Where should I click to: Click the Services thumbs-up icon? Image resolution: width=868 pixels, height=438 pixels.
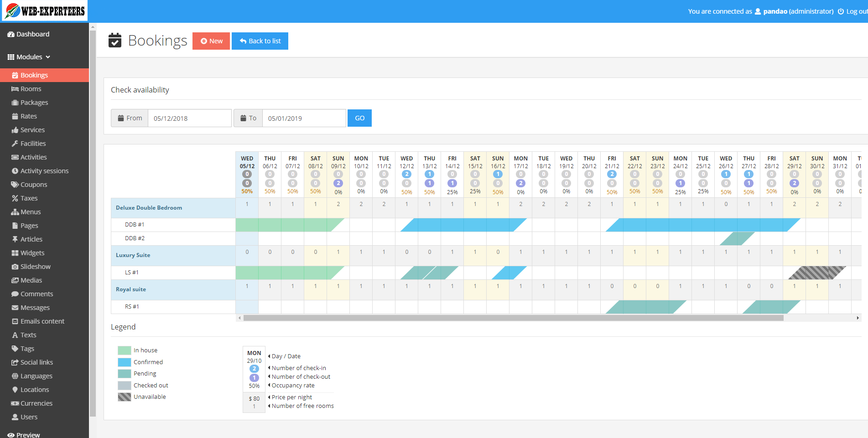tap(15, 130)
